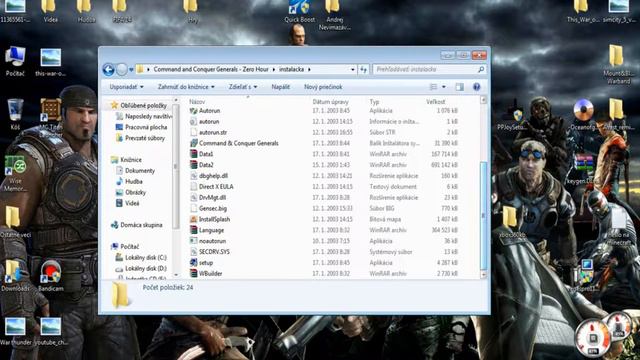
Task: Select the Quick Boost desktop shortcut
Action: click(300, 11)
